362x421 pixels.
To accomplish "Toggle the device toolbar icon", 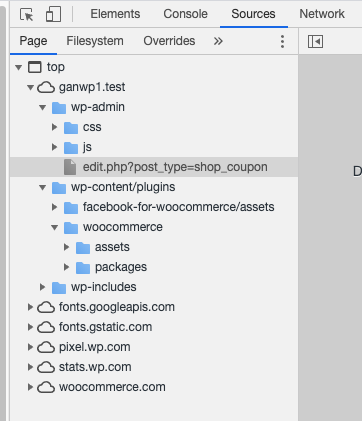I will pos(53,14).
